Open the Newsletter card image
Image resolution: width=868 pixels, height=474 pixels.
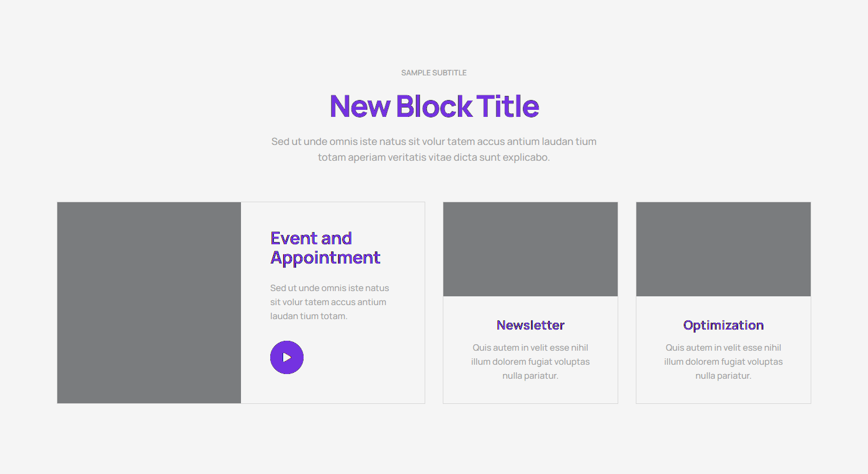[x=530, y=249]
